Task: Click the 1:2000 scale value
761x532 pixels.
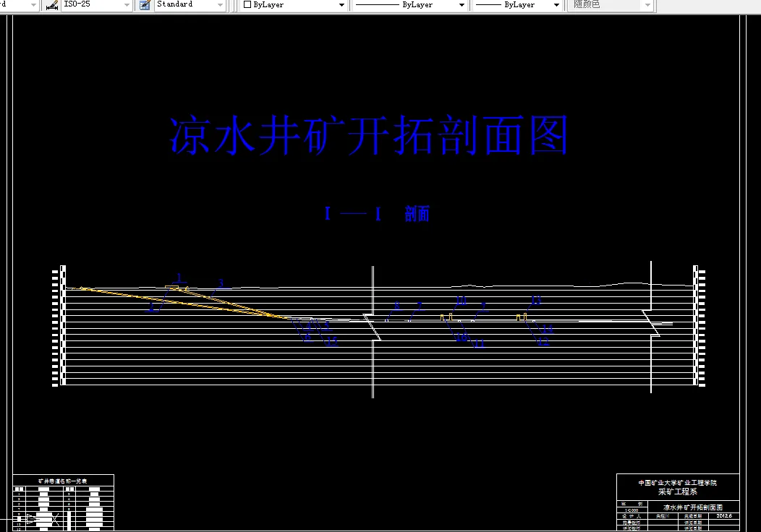Action: [x=631, y=510]
